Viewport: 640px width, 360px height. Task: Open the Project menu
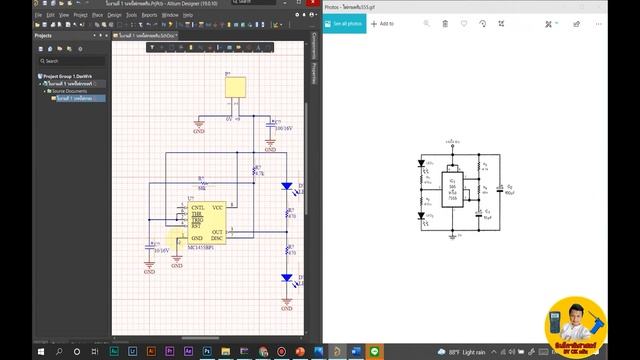80,15
